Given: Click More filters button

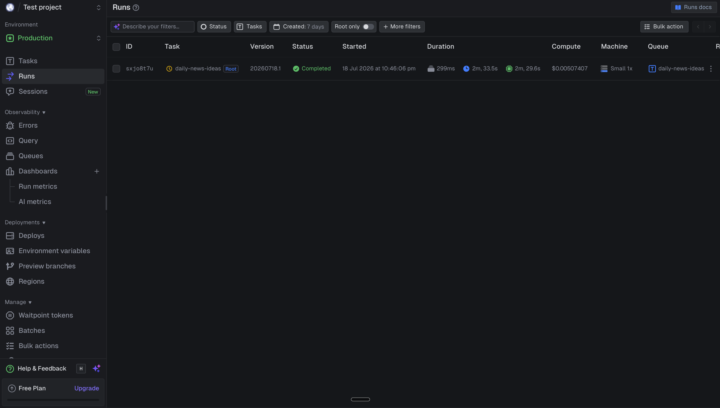Looking at the screenshot, I should 402,27.
